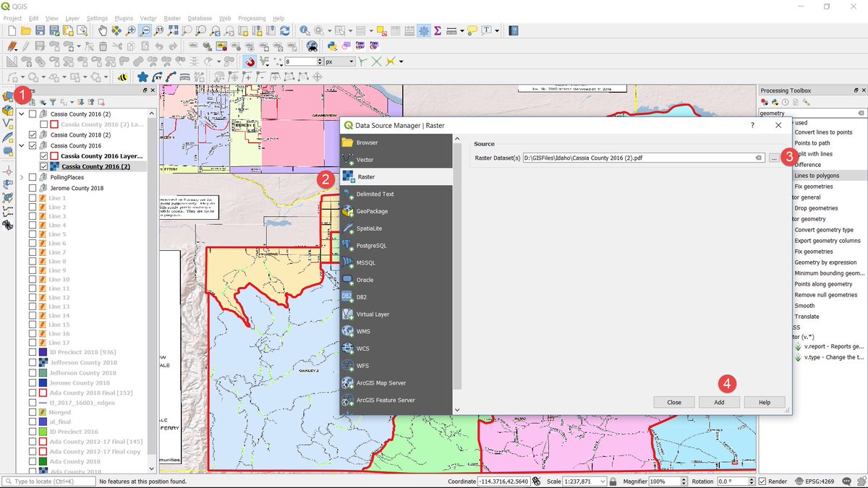Viewport: 868px width, 488px height.
Task: Open the Processing menu
Action: tap(252, 18)
